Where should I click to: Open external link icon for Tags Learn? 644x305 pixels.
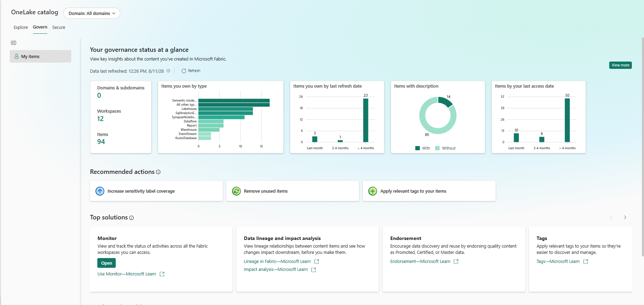point(586,262)
